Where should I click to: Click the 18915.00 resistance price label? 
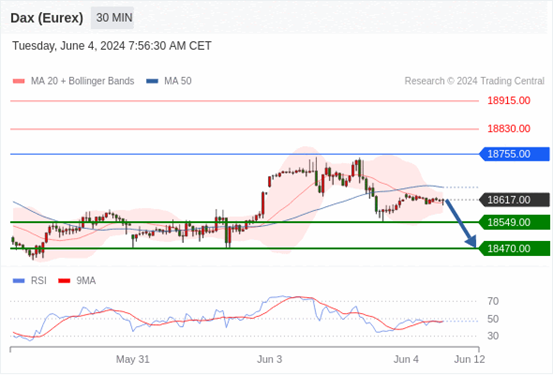509,101
